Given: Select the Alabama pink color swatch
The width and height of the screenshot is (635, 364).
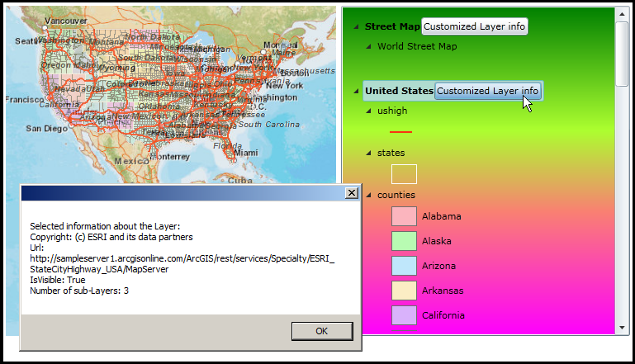Looking at the screenshot, I should pyautogui.click(x=404, y=216).
